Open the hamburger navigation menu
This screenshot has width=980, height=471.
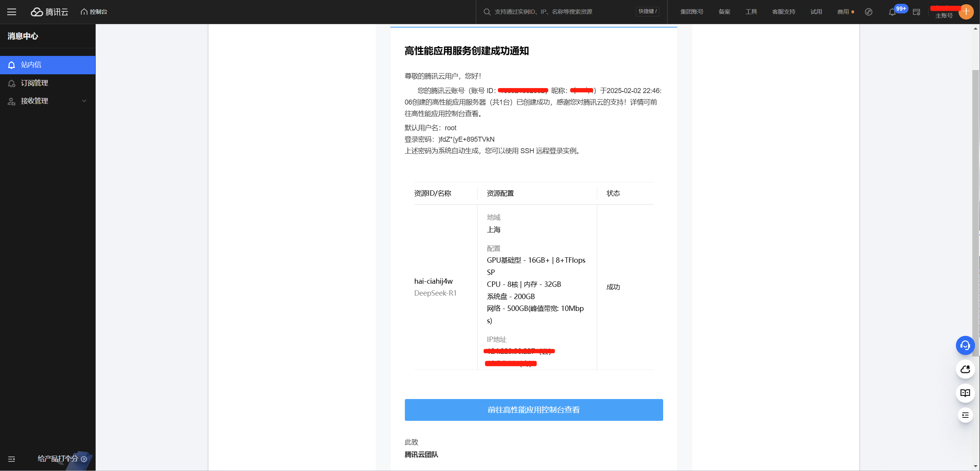[x=11, y=12]
